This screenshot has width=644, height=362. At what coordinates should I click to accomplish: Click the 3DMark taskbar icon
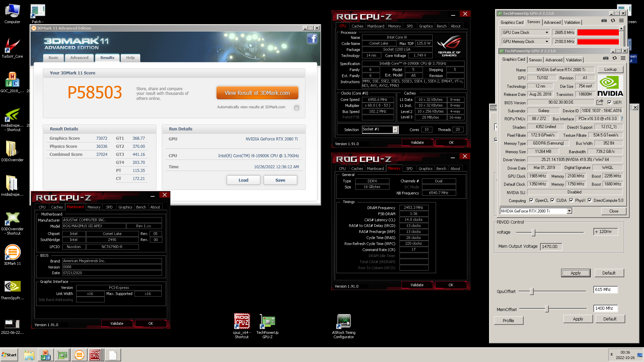79,355
